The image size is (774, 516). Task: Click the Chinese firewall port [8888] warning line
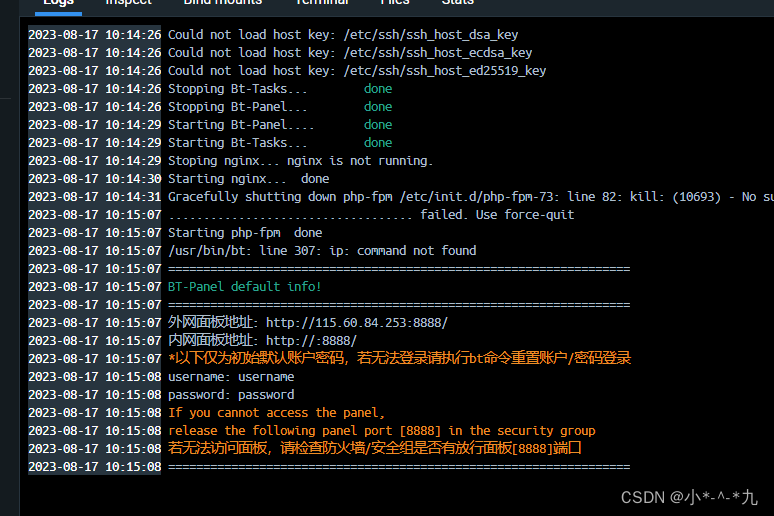click(375, 449)
